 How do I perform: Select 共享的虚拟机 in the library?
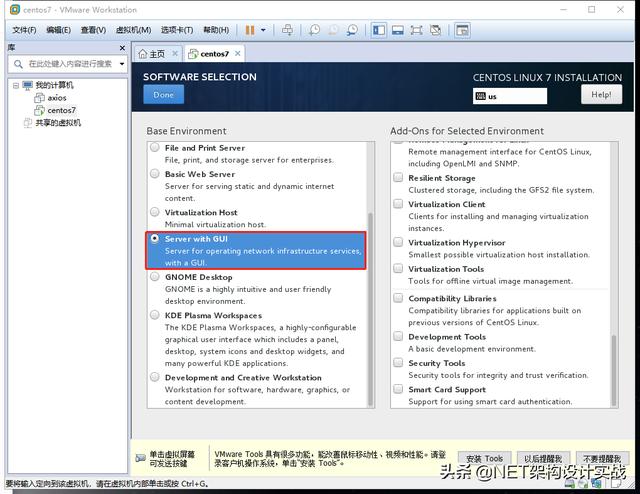point(58,123)
